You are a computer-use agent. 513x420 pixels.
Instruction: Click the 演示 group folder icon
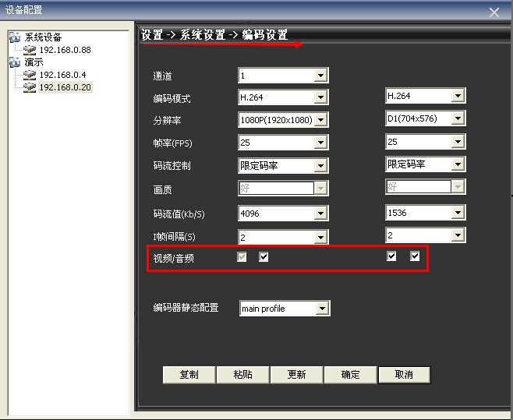[15, 62]
